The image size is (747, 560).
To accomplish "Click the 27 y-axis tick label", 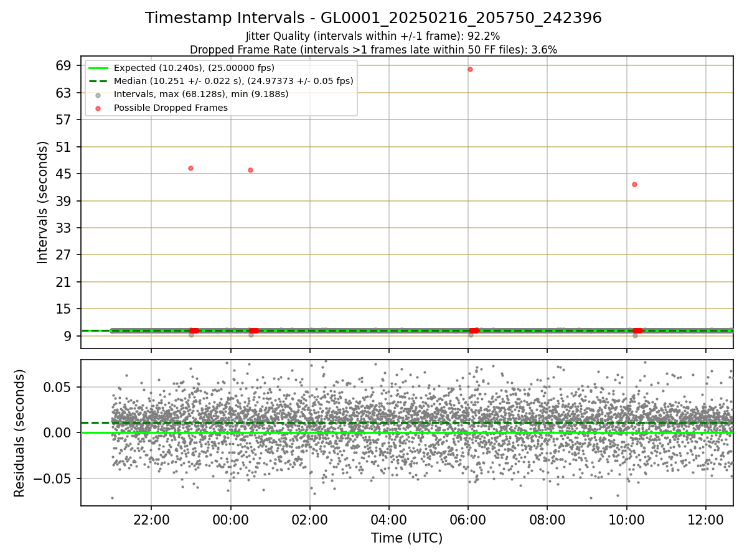I will (x=64, y=254).
